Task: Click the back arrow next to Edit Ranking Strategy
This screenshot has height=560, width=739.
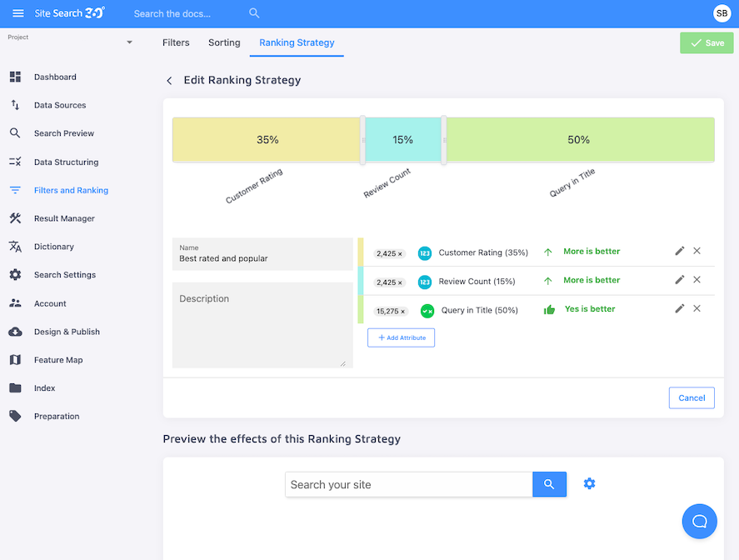Action: pos(169,80)
